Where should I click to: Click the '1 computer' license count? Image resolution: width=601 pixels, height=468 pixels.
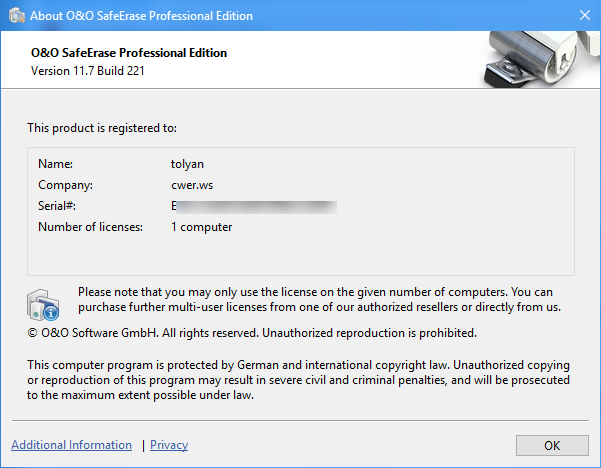201,227
